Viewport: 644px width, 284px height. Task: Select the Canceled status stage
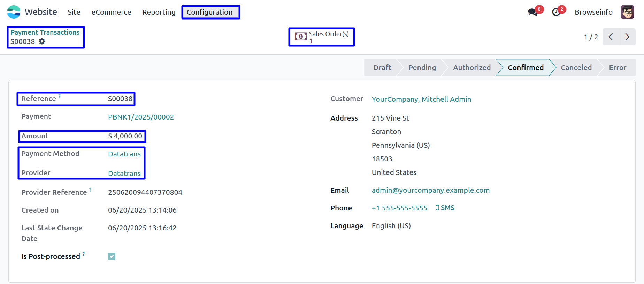(x=576, y=68)
